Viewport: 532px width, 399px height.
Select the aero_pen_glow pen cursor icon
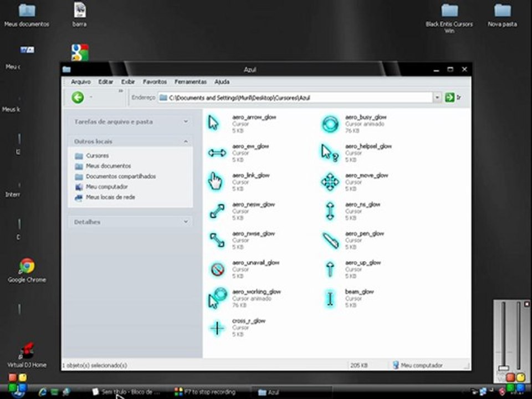tap(330, 240)
